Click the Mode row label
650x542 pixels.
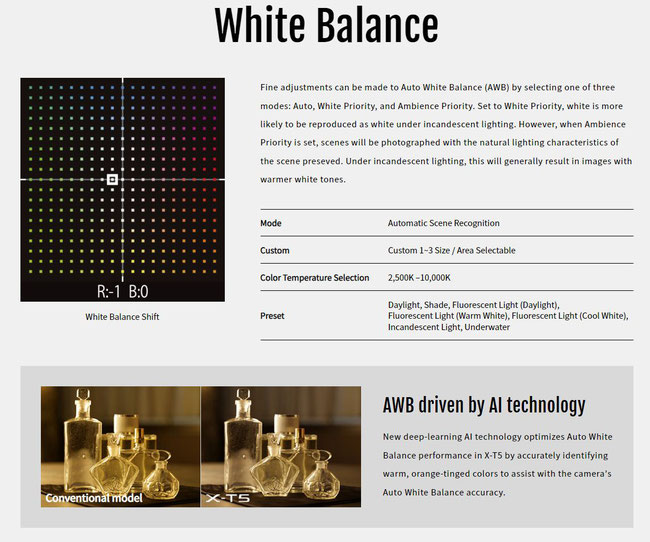pyautogui.click(x=271, y=223)
